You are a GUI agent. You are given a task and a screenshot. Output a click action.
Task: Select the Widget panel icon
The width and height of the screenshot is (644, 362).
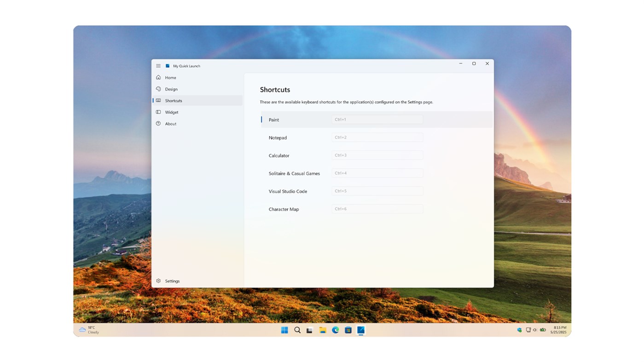point(158,112)
